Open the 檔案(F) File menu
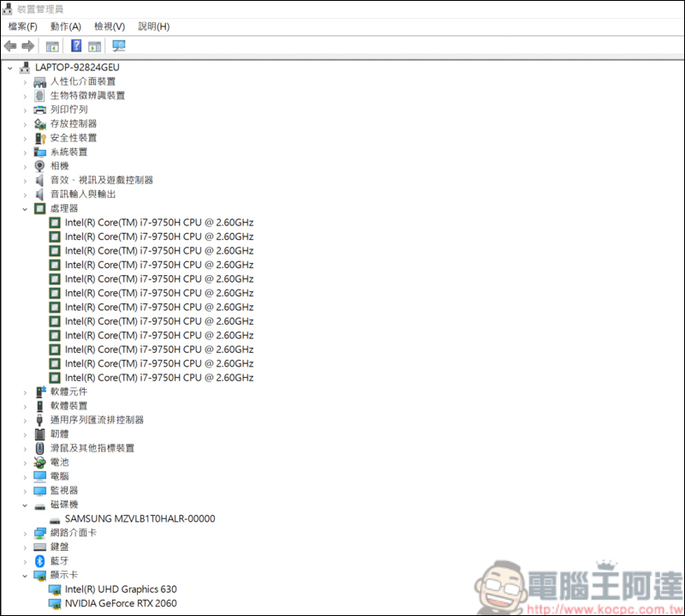Viewport: 685px width, 616px height. coord(23,27)
